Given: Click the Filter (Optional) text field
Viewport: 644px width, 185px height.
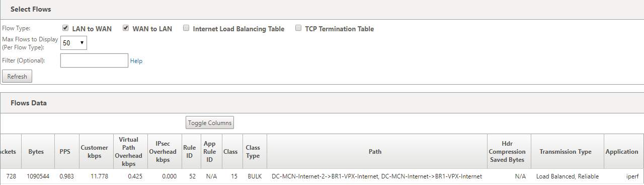Looking at the screenshot, I should [x=94, y=60].
